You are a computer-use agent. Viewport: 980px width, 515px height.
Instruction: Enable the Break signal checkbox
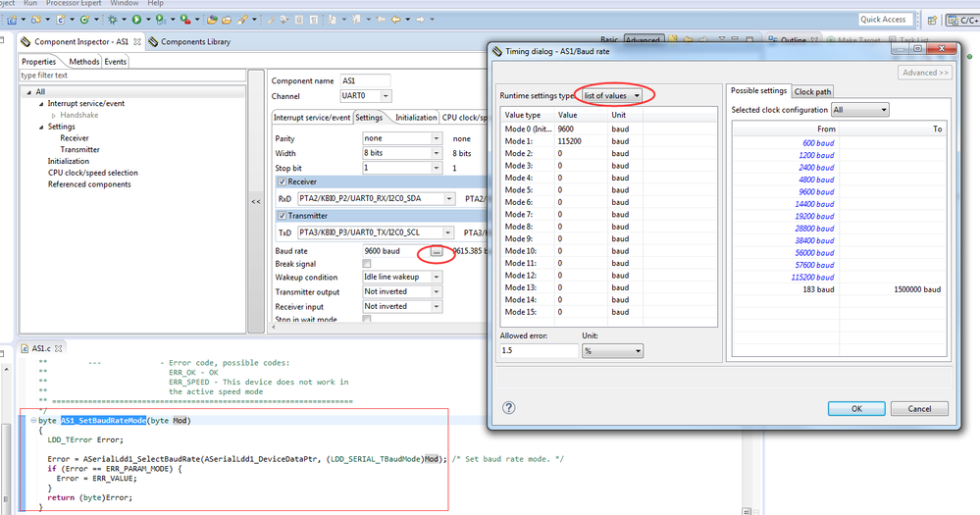click(367, 264)
